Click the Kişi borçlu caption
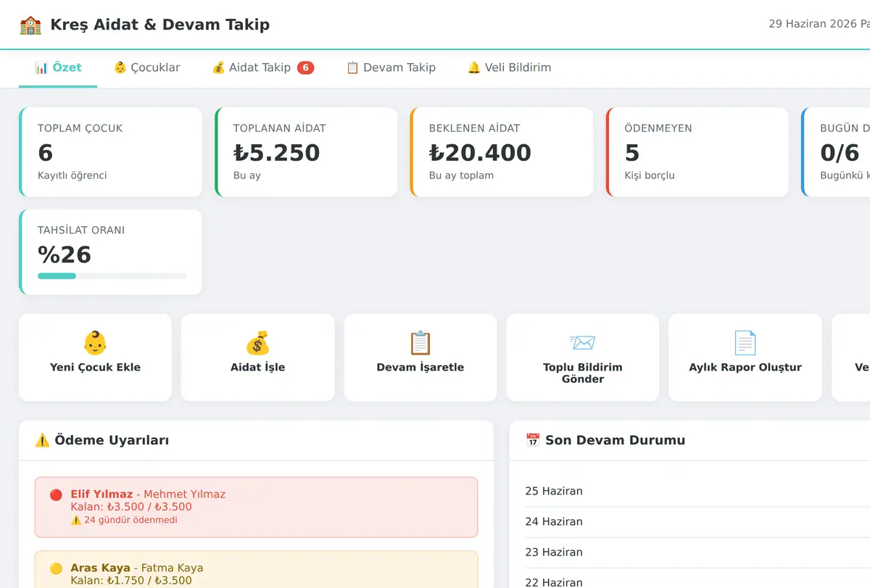Screen dimensions: 870x588 pyautogui.click(x=650, y=175)
